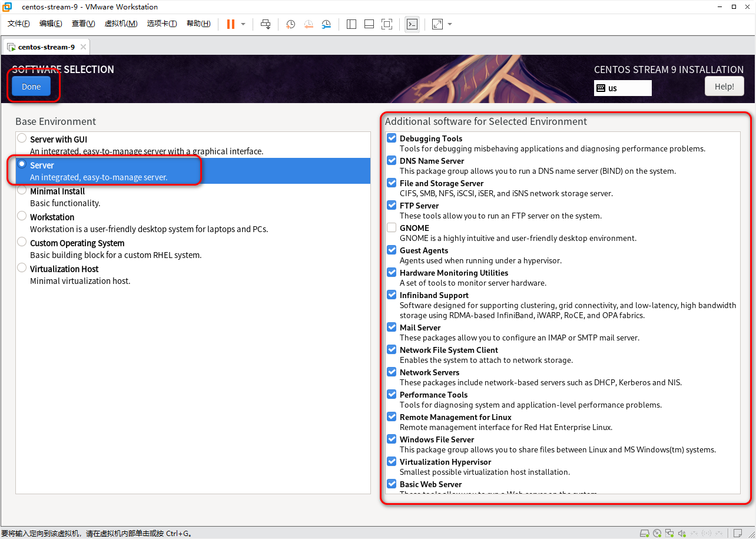The height and width of the screenshot is (539, 756).
Task: Click the VMware Workstation title bar logo
Action: click(x=8, y=6)
